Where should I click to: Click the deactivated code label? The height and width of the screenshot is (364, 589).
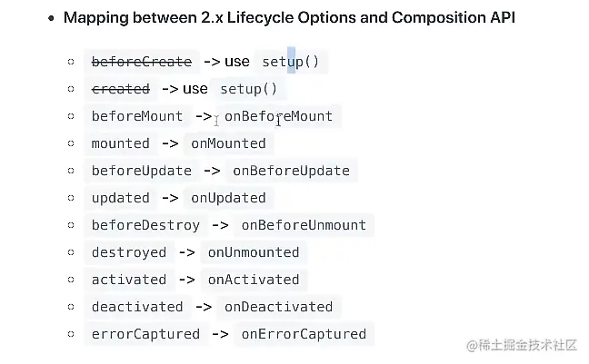[137, 307]
